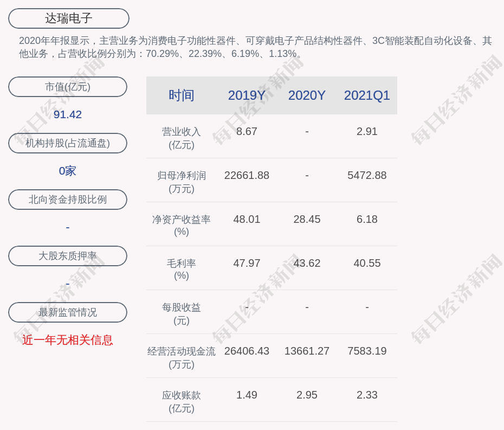
Task: Select the 22661.88 net profit cell
Action: (x=247, y=175)
